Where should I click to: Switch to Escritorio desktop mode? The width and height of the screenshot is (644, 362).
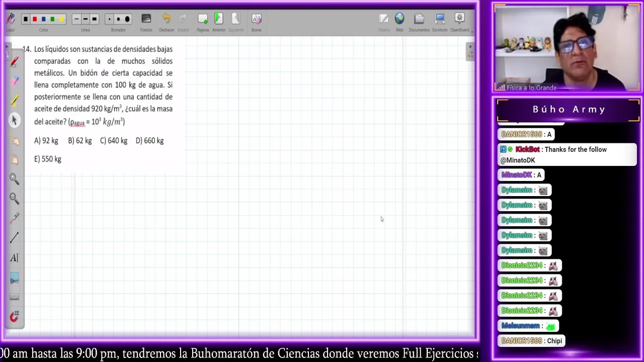tap(440, 22)
